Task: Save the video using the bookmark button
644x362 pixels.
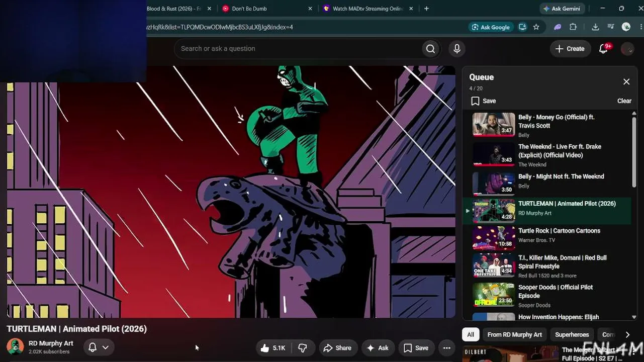Action: click(416, 348)
